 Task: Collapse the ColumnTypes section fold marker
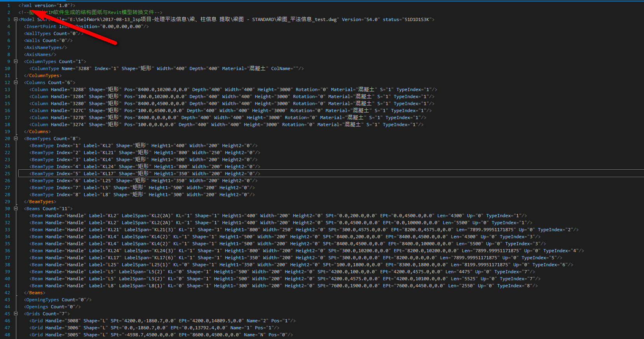click(x=16, y=61)
